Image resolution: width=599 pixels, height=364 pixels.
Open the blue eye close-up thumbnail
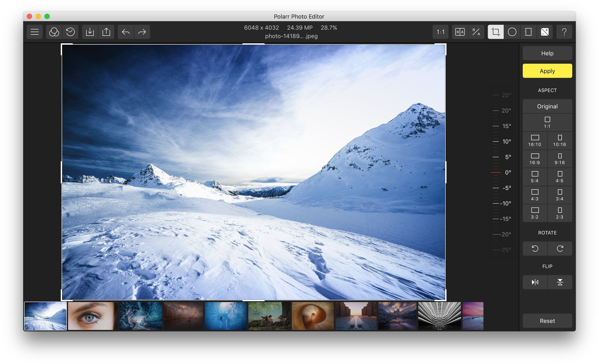(x=91, y=316)
